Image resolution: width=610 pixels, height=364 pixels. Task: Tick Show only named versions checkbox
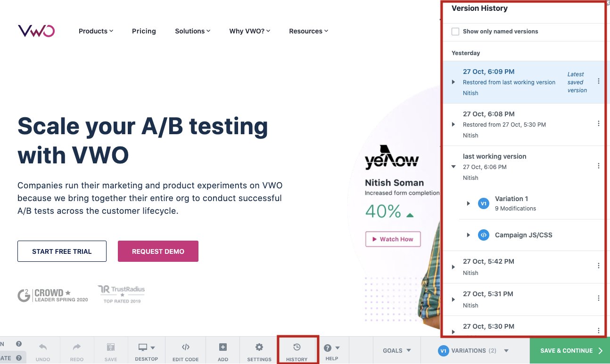[455, 32]
